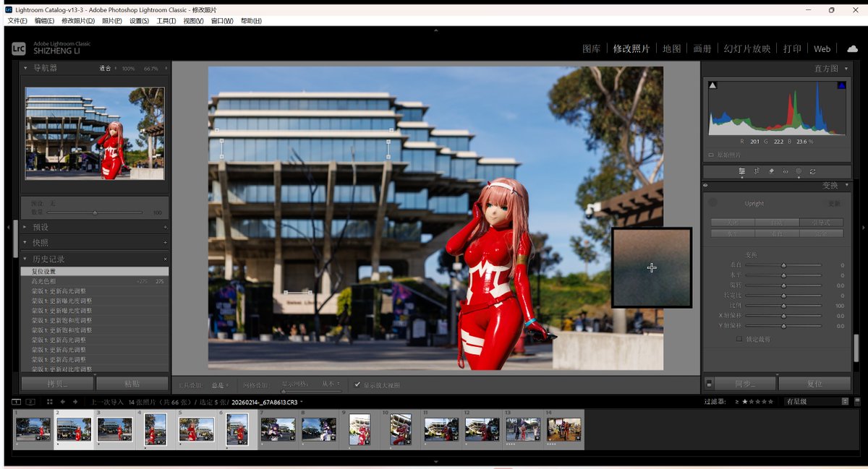Image resolution: width=868 pixels, height=469 pixels.
Task: Open navigator zoom percentage dropdown arrow
Action: point(165,68)
